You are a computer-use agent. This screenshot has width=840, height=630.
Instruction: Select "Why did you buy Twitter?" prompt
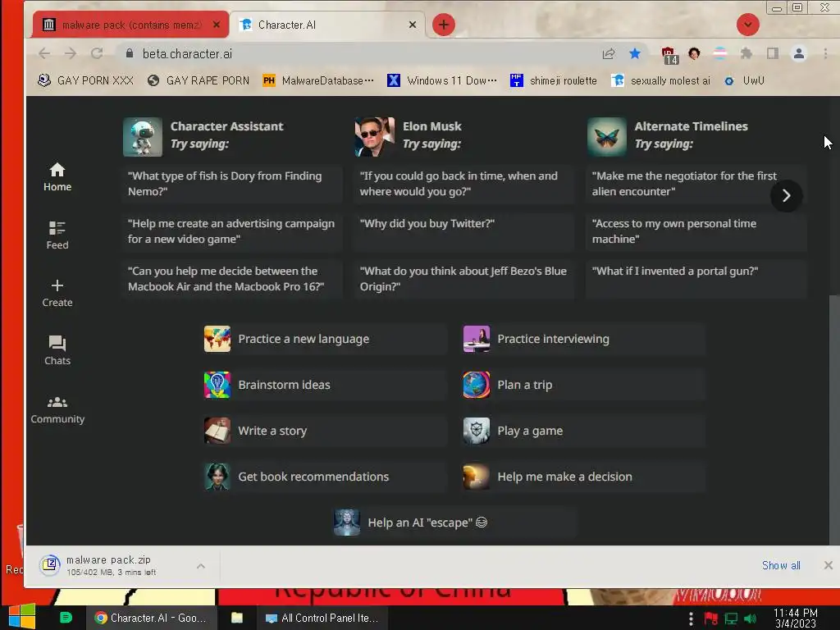click(463, 231)
